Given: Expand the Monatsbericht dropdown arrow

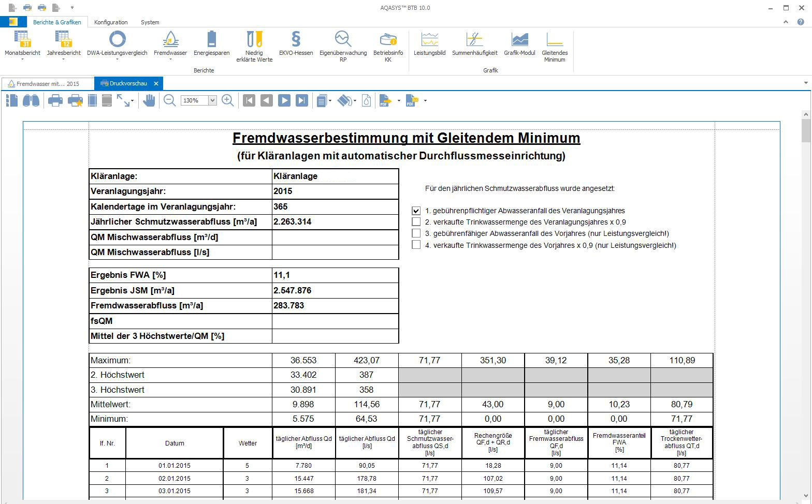Looking at the screenshot, I should (22, 60).
